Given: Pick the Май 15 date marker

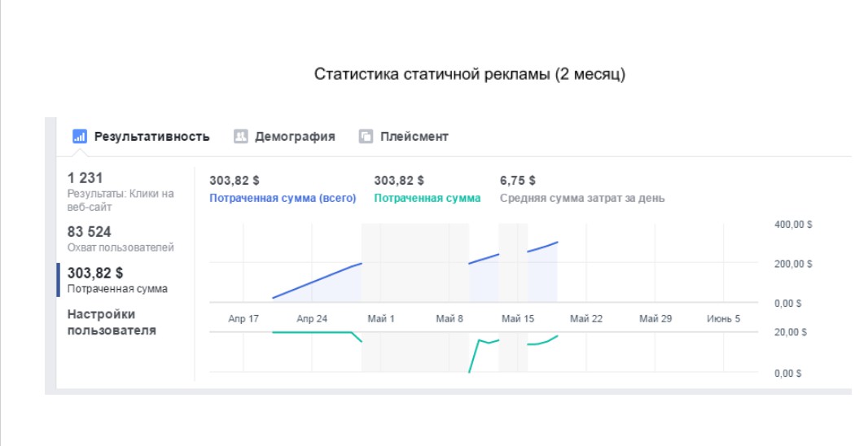Looking at the screenshot, I should [x=518, y=319].
